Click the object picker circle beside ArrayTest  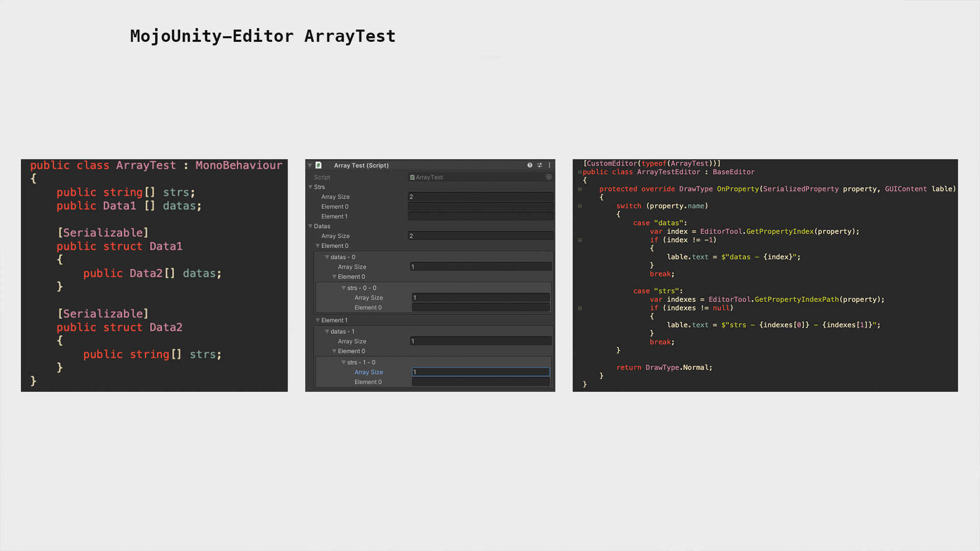coord(549,177)
